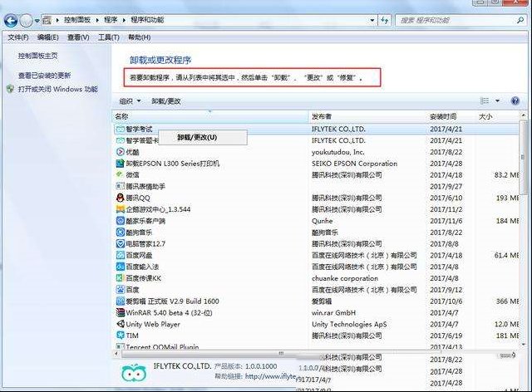
Task: Open the recent pages dropdown arrow
Action: click(37, 21)
